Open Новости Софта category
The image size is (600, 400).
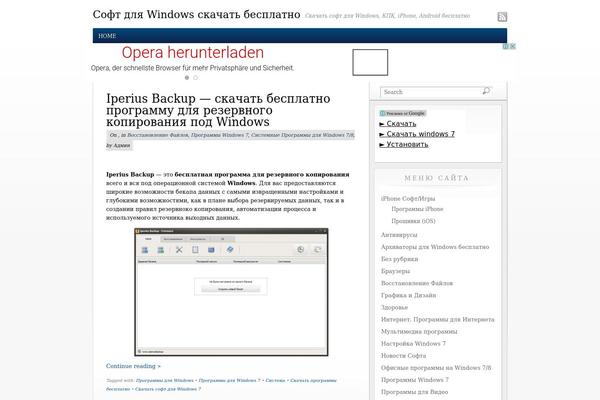click(x=403, y=356)
